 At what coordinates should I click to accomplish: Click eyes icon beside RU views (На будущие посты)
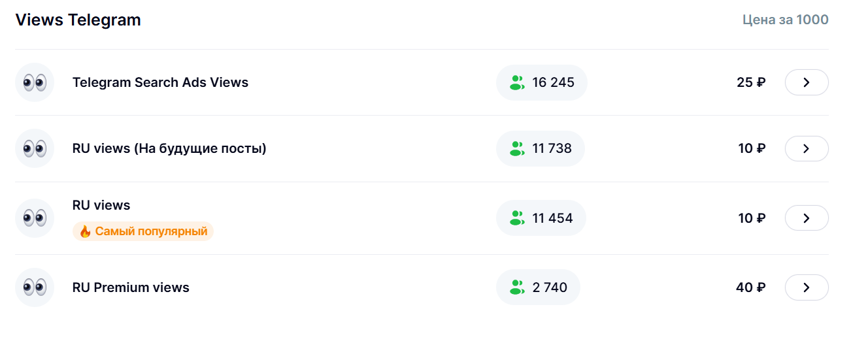(x=35, y=148)
